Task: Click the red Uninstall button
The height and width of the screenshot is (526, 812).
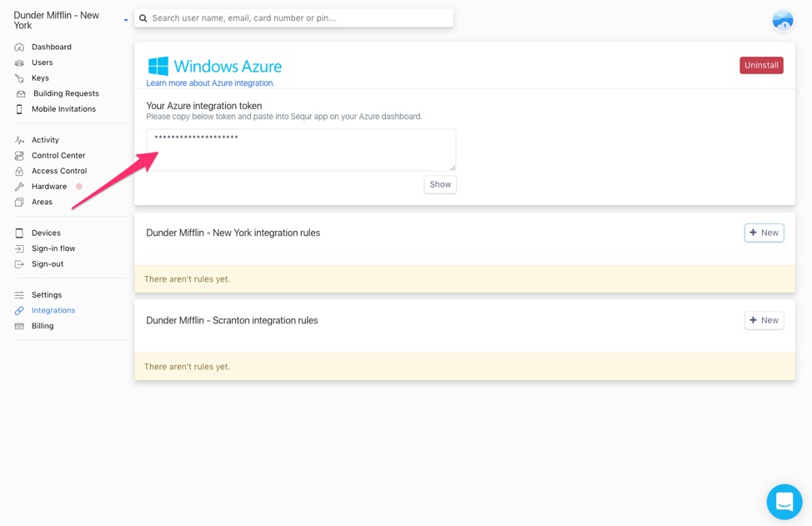Action: tap(761, 65)
